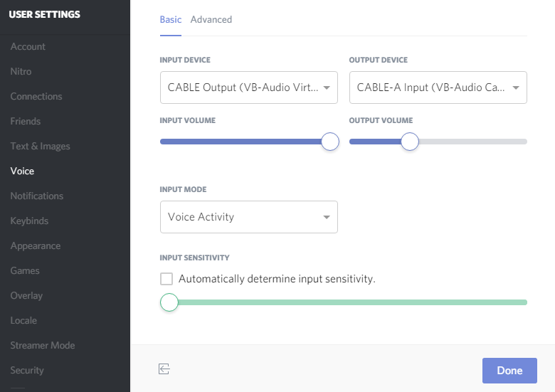Open Friends settings
555x392 pixels.
tap(26, 121)
